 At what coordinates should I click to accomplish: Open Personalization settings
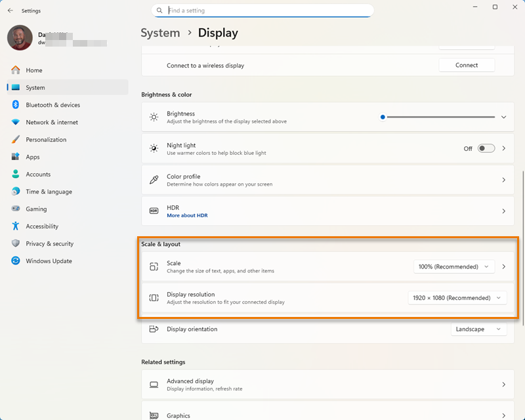point(68,140)
